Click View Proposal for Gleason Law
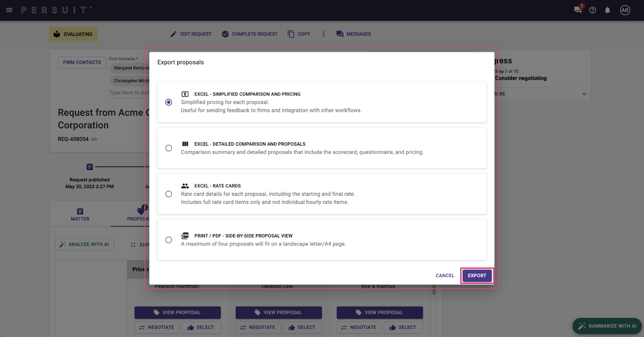Viewport: 644px width, 337px height. 278,313
